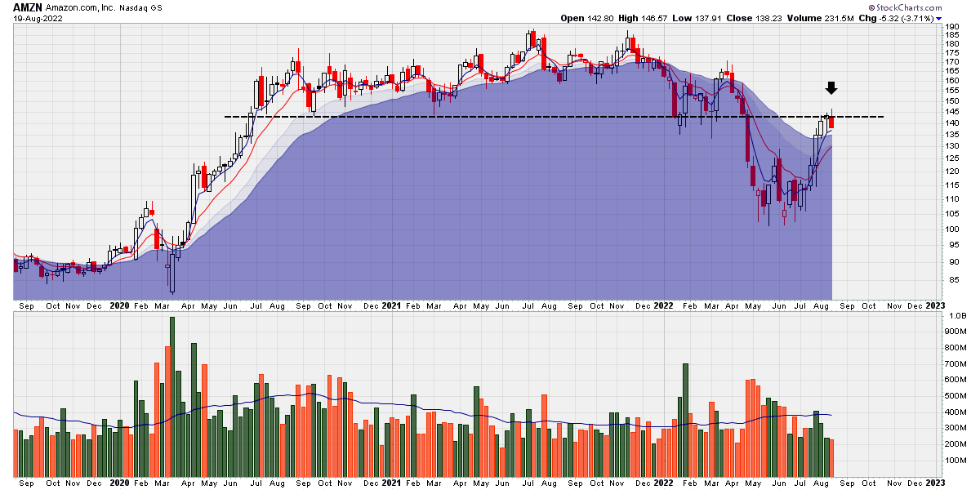
Task: Click the 700M volume axis label
Action: pos(956,363)
